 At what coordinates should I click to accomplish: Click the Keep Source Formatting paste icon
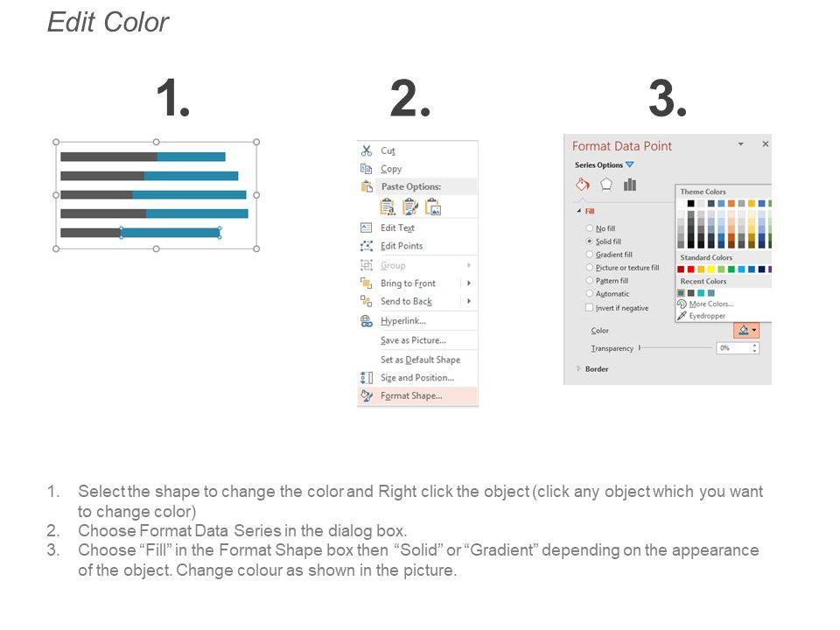(409, 206)
